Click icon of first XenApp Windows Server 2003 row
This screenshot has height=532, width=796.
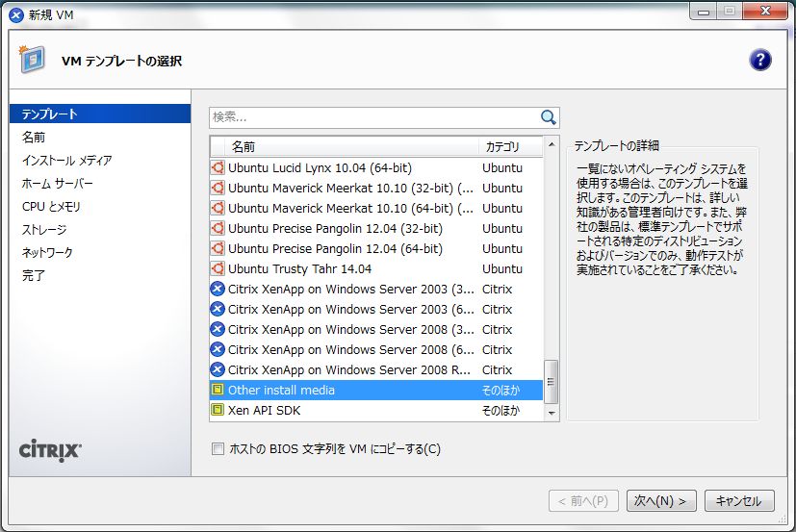pos(218,290)
